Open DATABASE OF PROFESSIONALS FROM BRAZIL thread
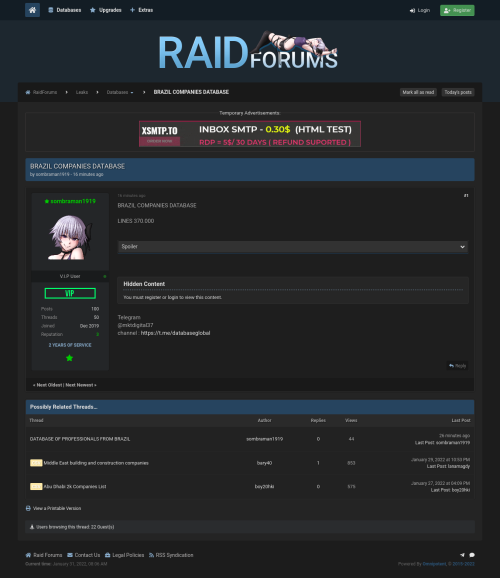500x578 pixels. (80, 439)
